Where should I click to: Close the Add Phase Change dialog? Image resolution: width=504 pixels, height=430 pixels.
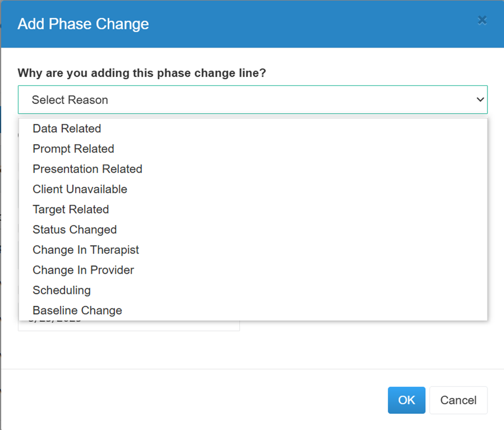[x=482, y=21]
